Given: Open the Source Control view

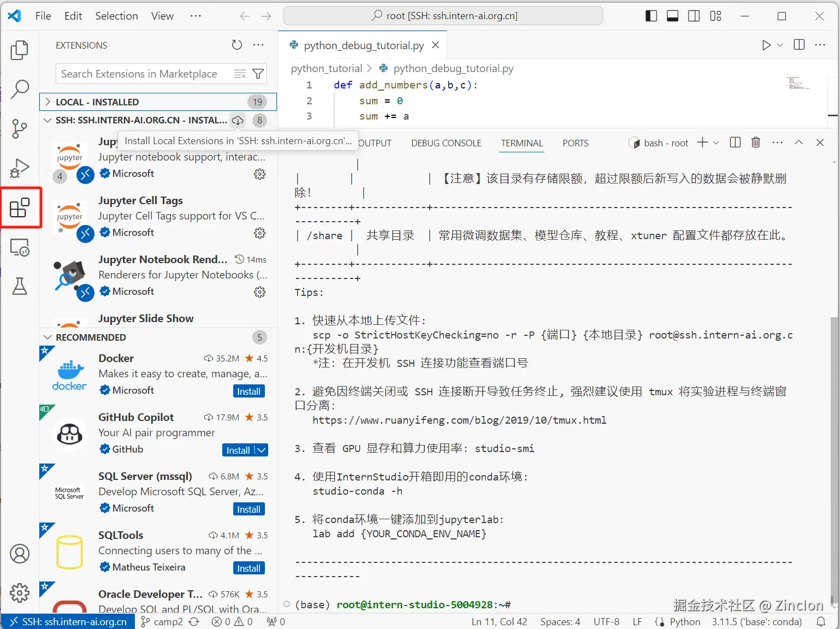Looking at the screenshot, I should click(x=20, y=129).
